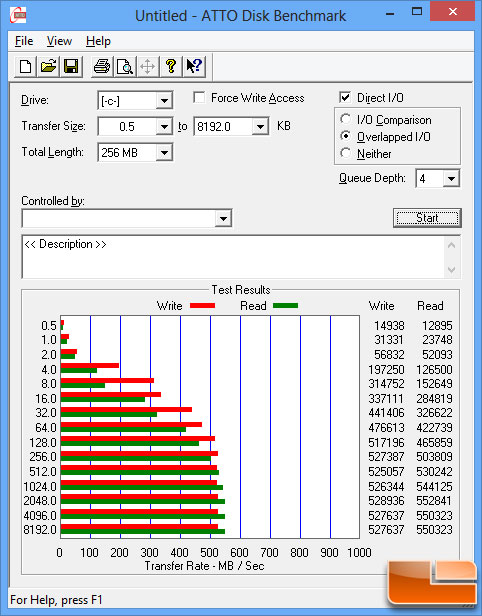482x616 pixels.
Task: Click the Write value 14938
Action: coord(389,325)
